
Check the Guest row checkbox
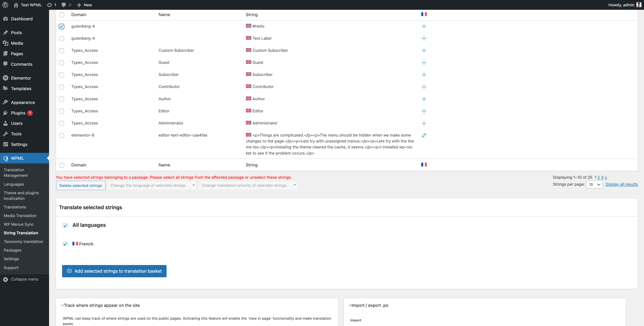point(62,63)
